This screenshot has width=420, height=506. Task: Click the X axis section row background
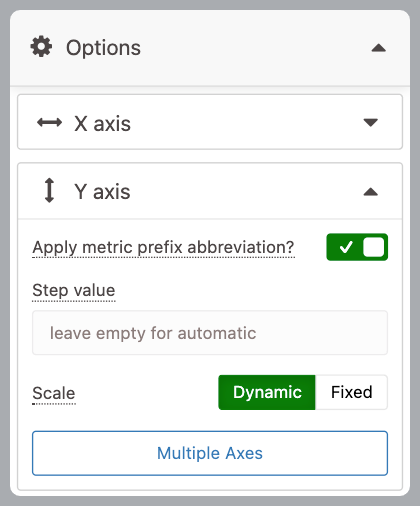pos(210,122)
